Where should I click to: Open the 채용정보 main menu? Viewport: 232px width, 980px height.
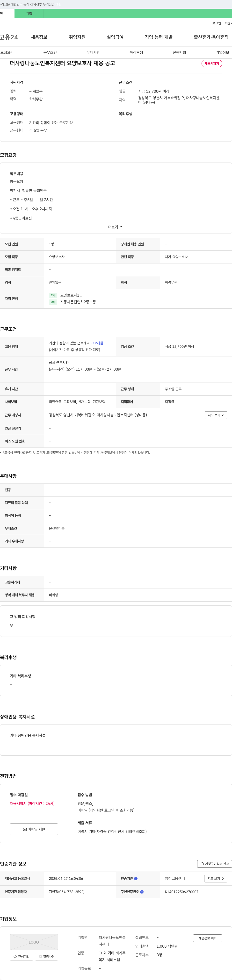pyautogui.click(x=39, y=37)
